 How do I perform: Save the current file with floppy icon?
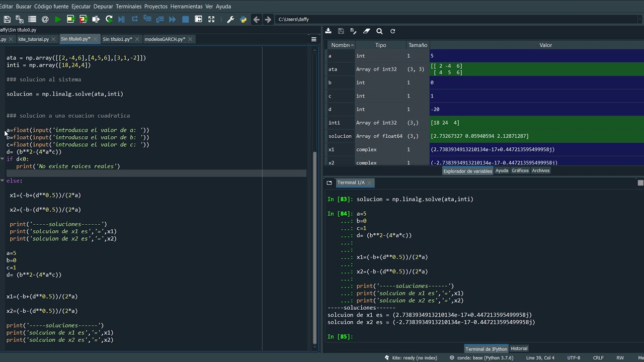coord(7,19)
